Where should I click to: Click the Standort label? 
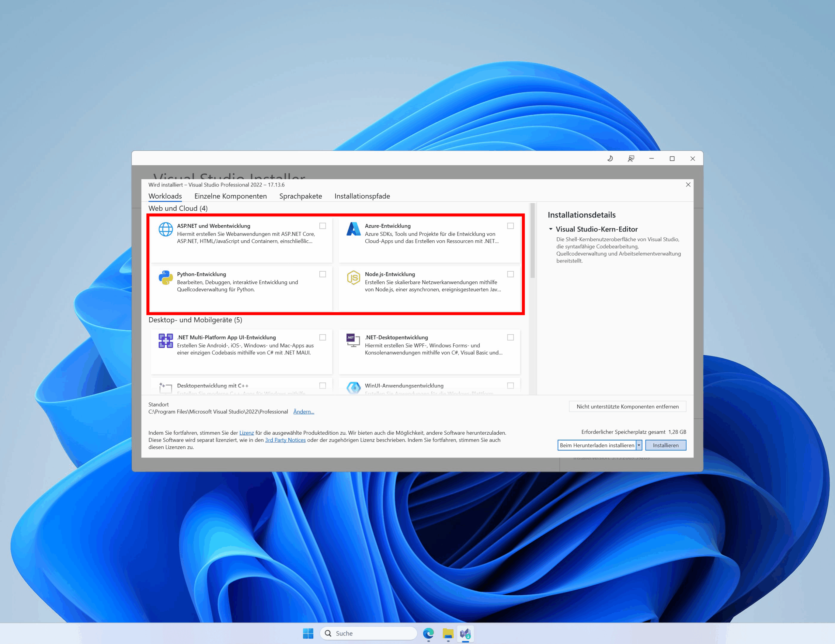click(x=158, y=404)
